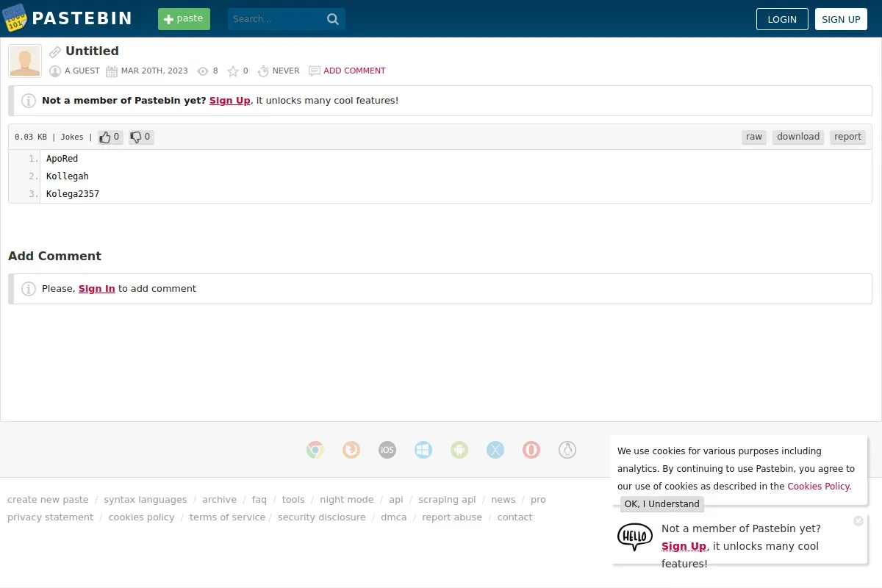Click Sign Up in hello popup

pyautogui.click(x=684, y=546)
